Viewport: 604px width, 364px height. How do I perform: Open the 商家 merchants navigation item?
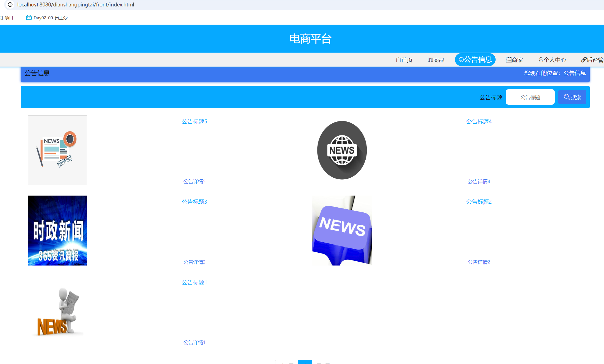(514, 60)
